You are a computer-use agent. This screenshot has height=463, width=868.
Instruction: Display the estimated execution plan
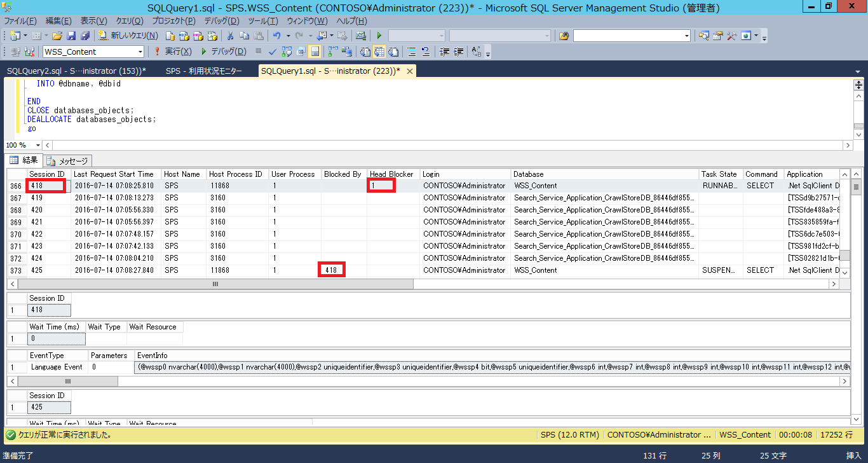click(x=287, y=52)
